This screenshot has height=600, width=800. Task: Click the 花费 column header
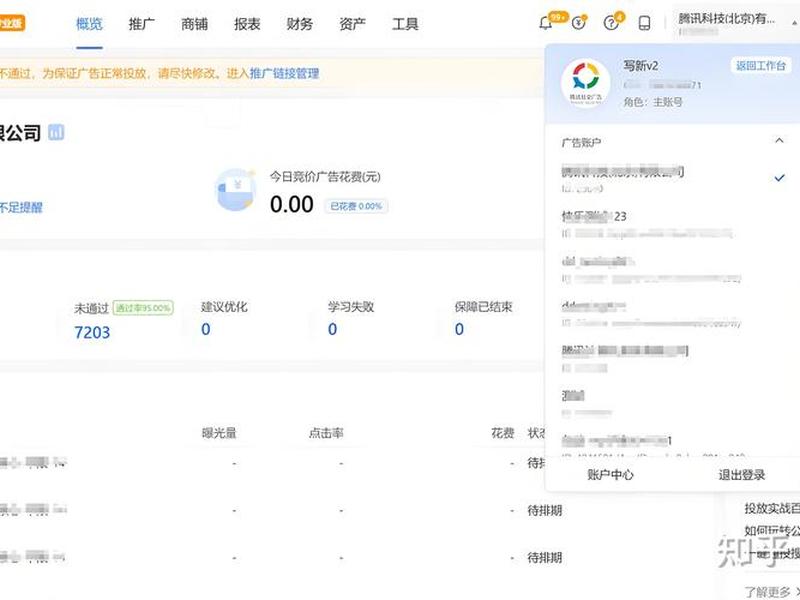pos(502,433)
